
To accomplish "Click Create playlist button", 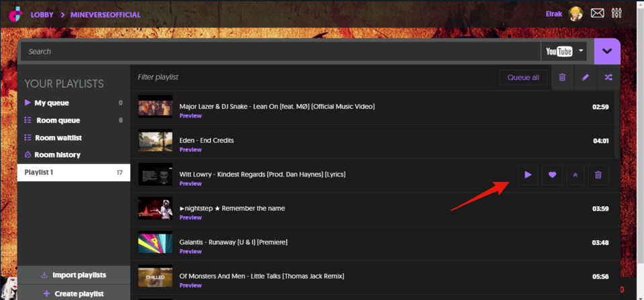I will tap(74, 293).
